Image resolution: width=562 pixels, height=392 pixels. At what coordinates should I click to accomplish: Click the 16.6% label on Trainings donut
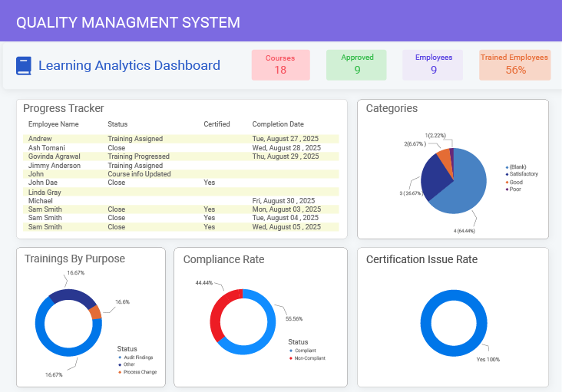123,302
